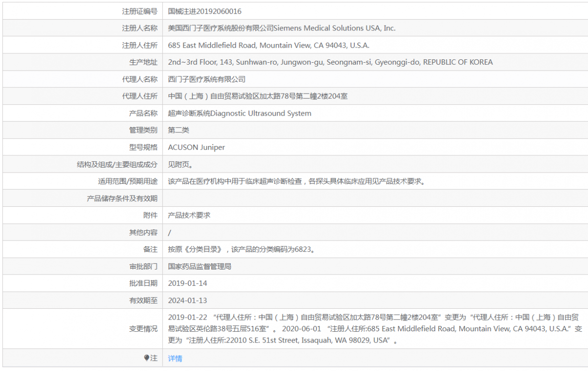Select attachment value 产品技术要求
Screen dimensions: 588x371
[x=189, y=215]
